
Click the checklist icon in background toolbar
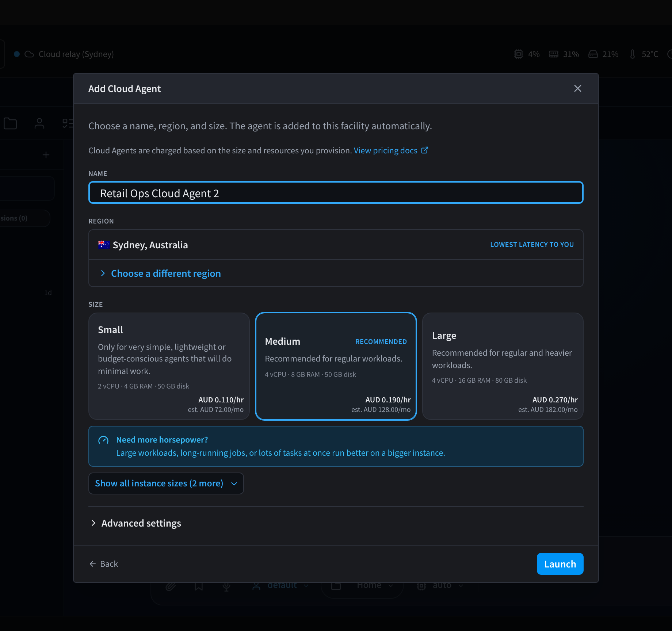(68, 123)
